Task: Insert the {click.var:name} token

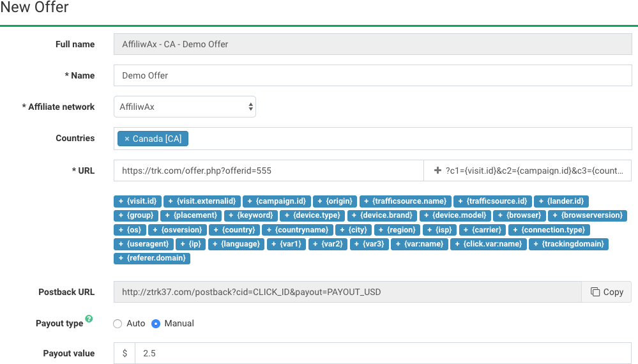Action: 489,244
